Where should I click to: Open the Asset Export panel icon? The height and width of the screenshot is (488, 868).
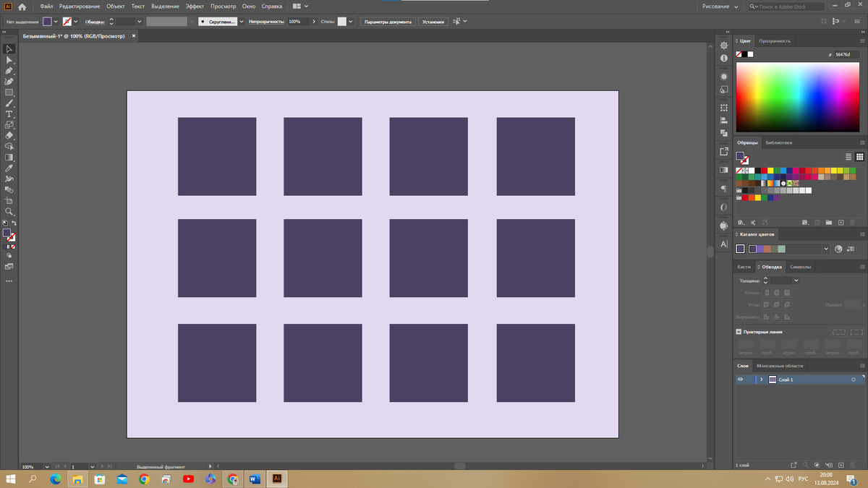724,151
